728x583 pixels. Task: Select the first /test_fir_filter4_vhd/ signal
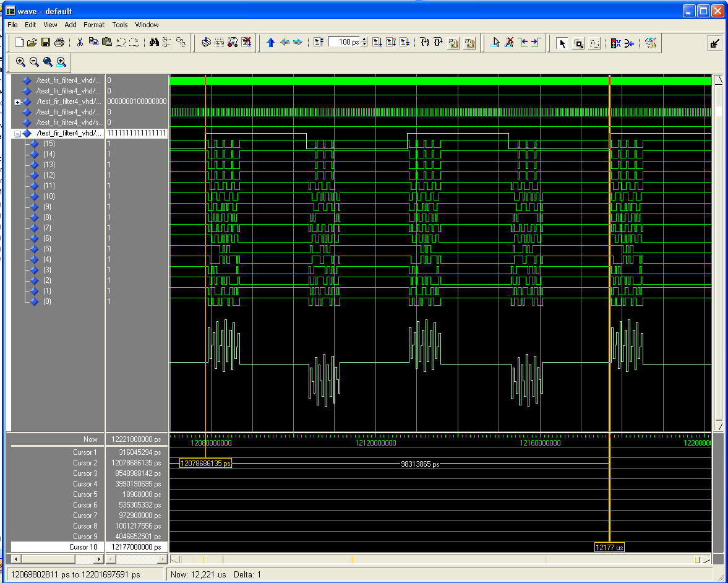[69, 80]
